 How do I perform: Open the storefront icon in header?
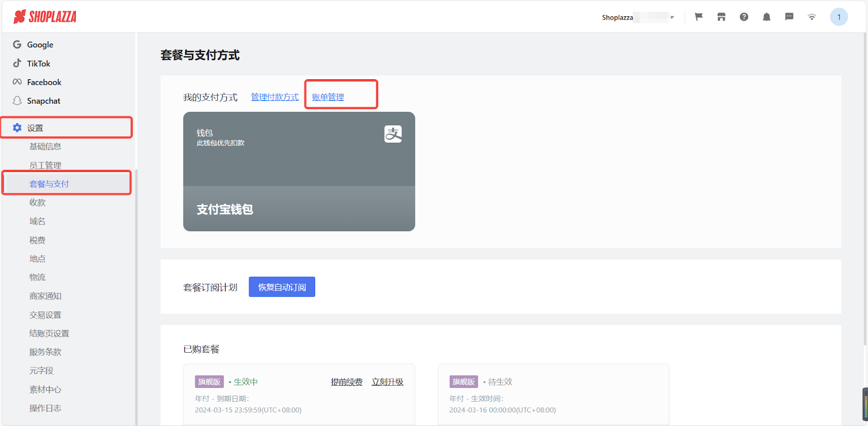[x=721, y=17]
